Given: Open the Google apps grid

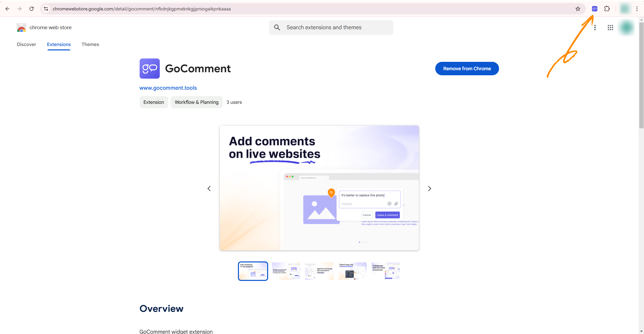Looking at the screenshot, I should 610,28.
